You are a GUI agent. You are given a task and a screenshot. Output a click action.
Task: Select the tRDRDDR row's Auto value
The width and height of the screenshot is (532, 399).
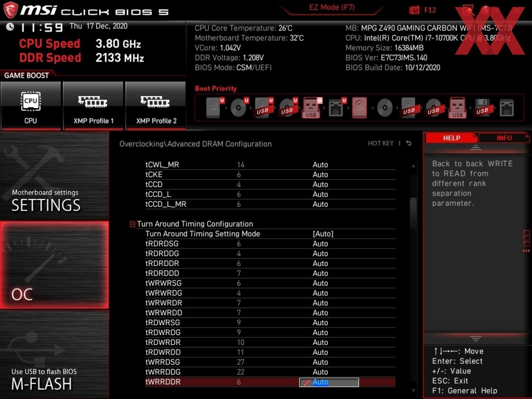pos(320,264)
